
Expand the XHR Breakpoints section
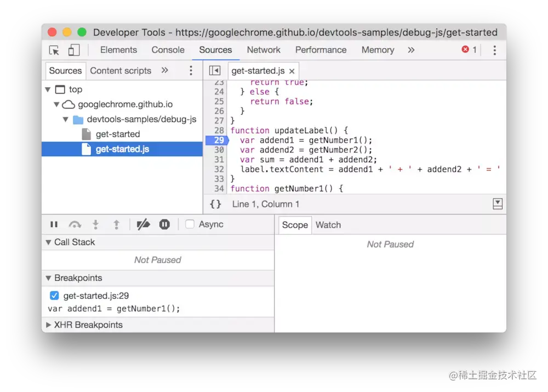[x=48, y=325]
